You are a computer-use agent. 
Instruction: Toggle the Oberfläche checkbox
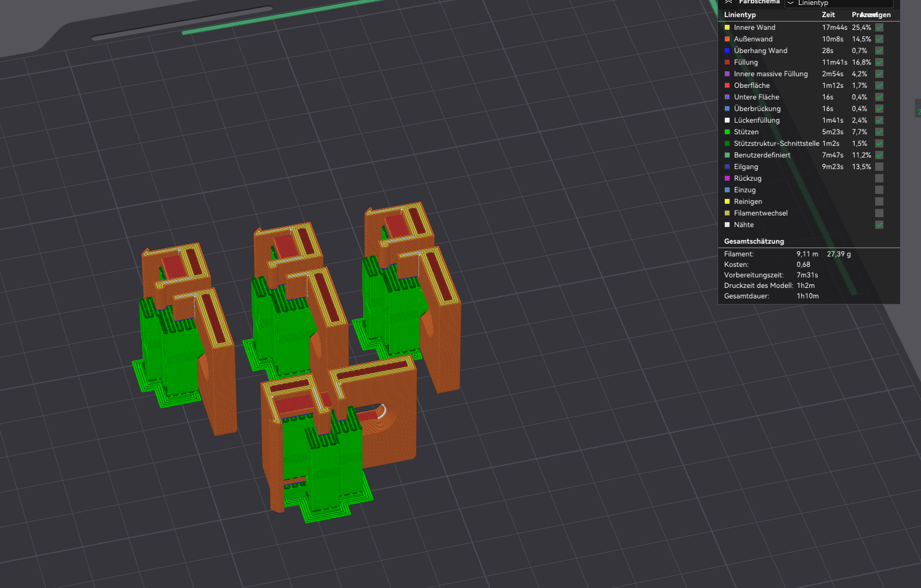point(879,85)
